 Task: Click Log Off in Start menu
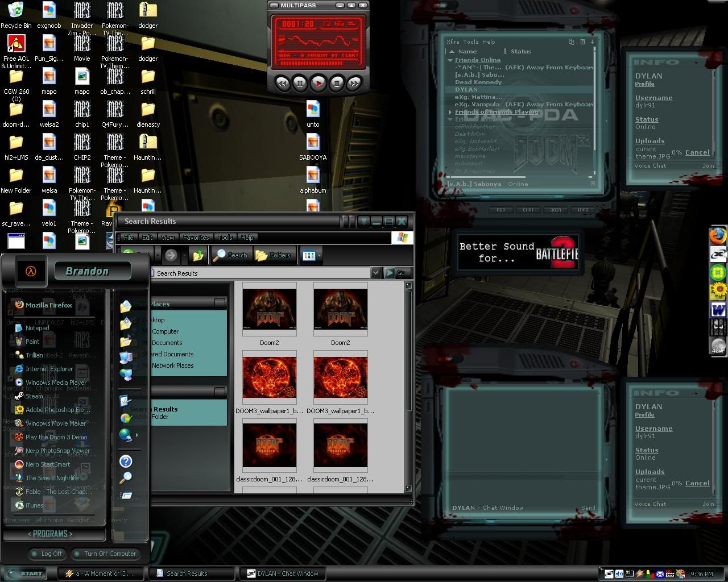[x=48, y=554]
